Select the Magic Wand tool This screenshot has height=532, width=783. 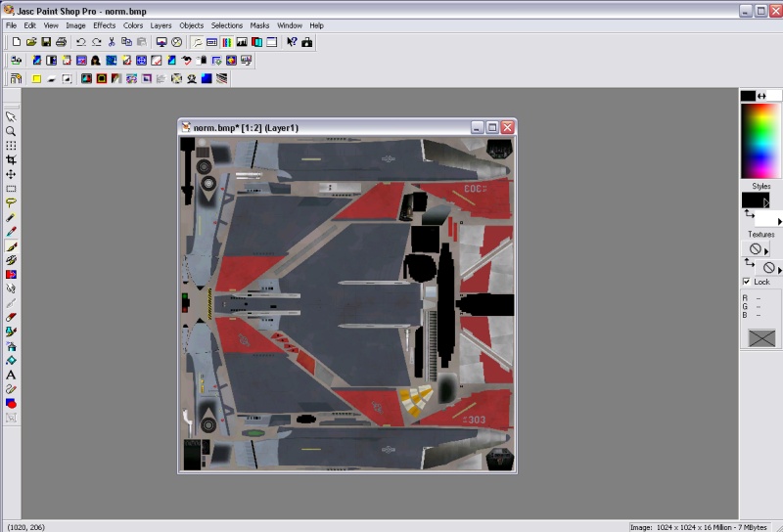(11, 217)
